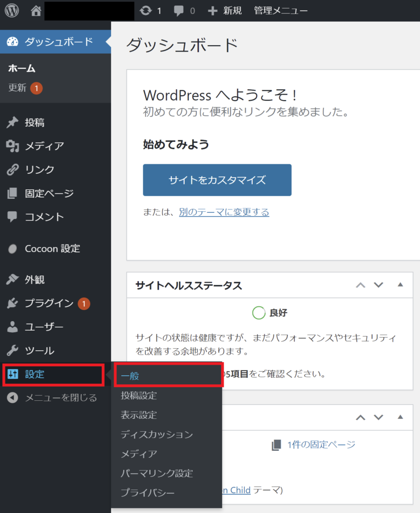Open the WordPress logo menu
The height and width of the screenshot is (513, 420).
tap(12, 11)
